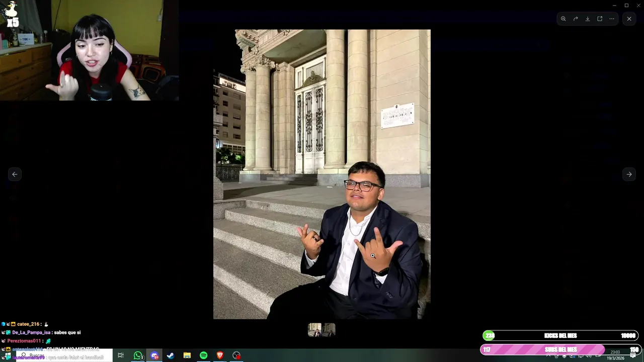Click the main photo of the man
This screenshot has width=644, height=362.
point(322,174)
